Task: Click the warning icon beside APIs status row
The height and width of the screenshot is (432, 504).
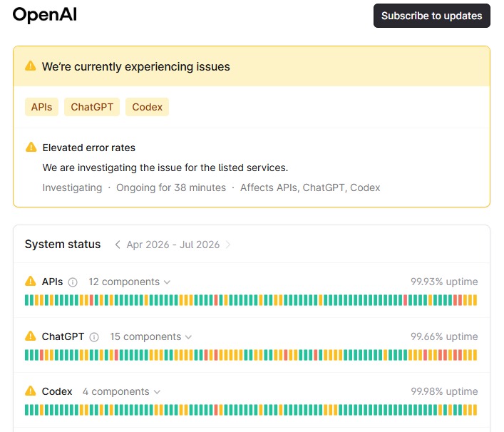Action: [31, 282]
